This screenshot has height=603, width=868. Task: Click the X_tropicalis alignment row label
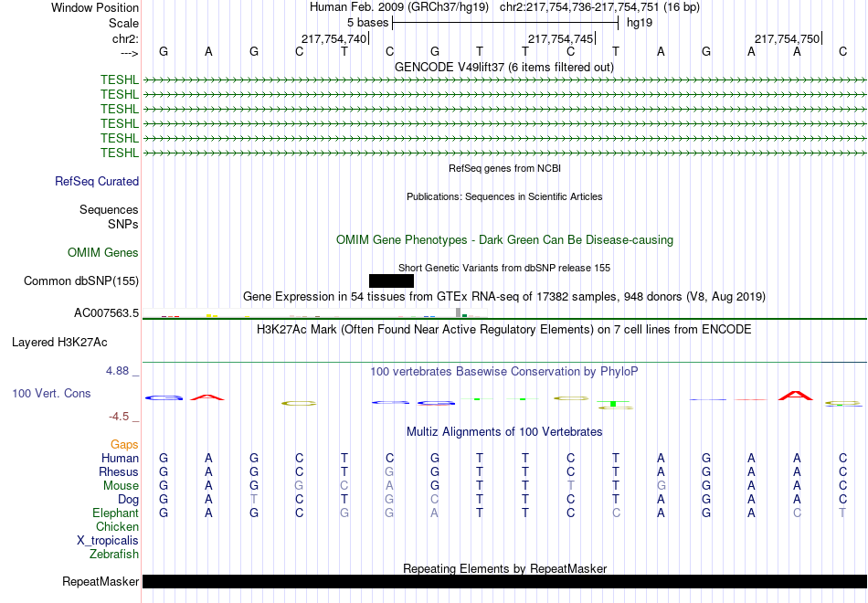click(x=108, y=541)
